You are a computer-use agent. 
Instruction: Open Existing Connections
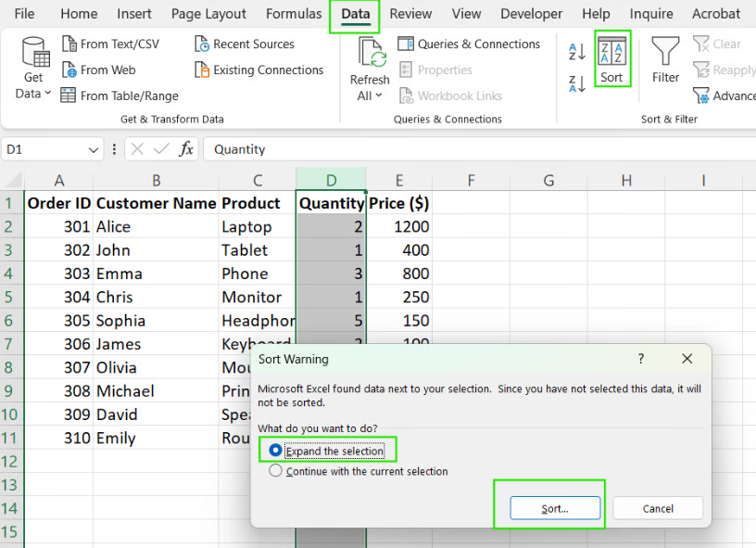tap(262, 70)
